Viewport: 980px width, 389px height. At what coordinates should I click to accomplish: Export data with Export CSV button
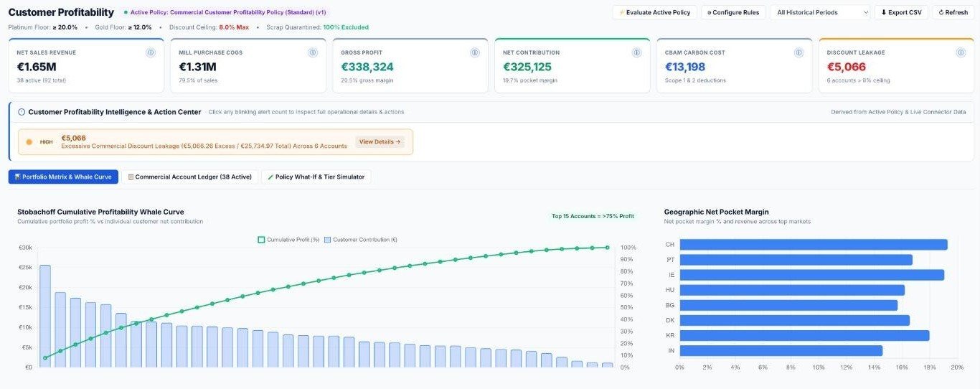[x=901, y=12]
